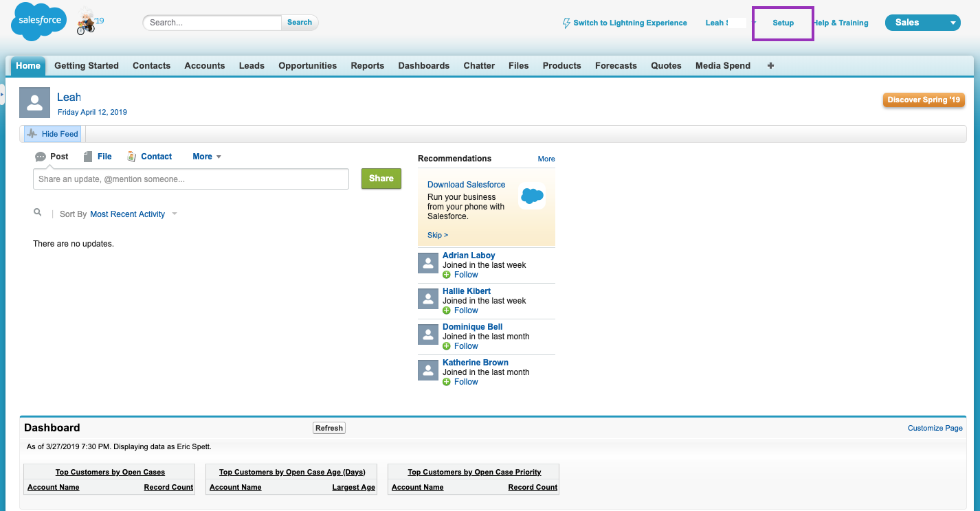Open the Media Spend tab
Viewport: 980px width, 511px height.
pyautogui.click(x=723, y=66)
